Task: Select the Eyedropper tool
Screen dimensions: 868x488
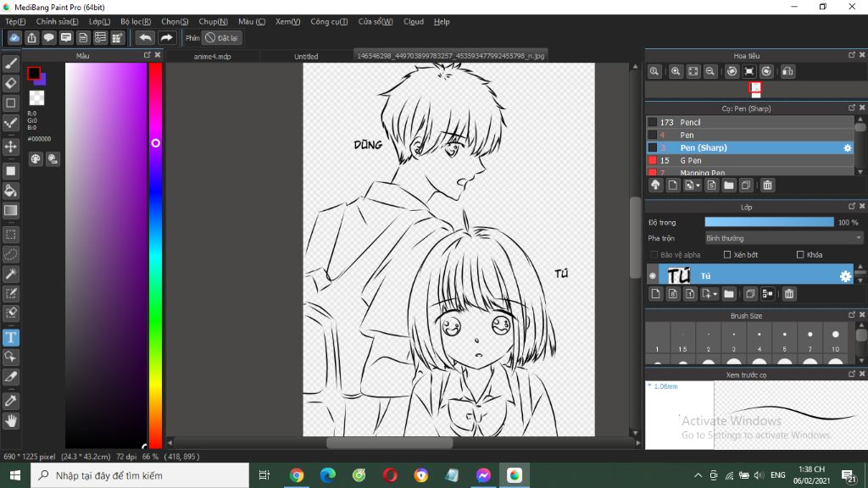Action: tap(10, 401)
